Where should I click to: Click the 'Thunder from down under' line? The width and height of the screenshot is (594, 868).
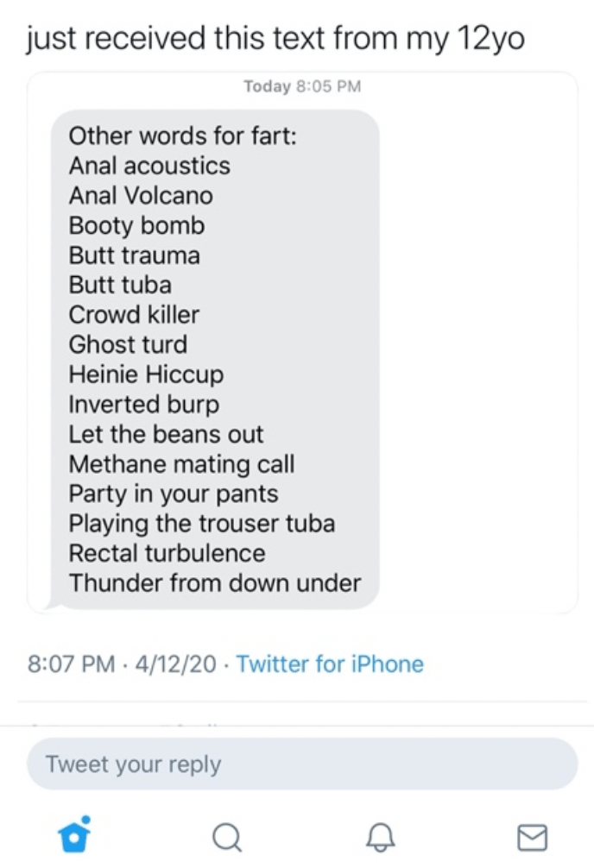[215, 583]
